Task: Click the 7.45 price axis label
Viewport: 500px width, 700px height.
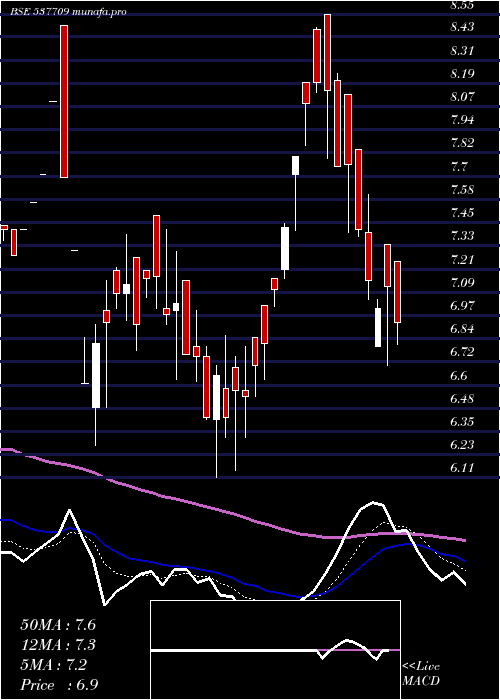Action: [x=462, y=212]
